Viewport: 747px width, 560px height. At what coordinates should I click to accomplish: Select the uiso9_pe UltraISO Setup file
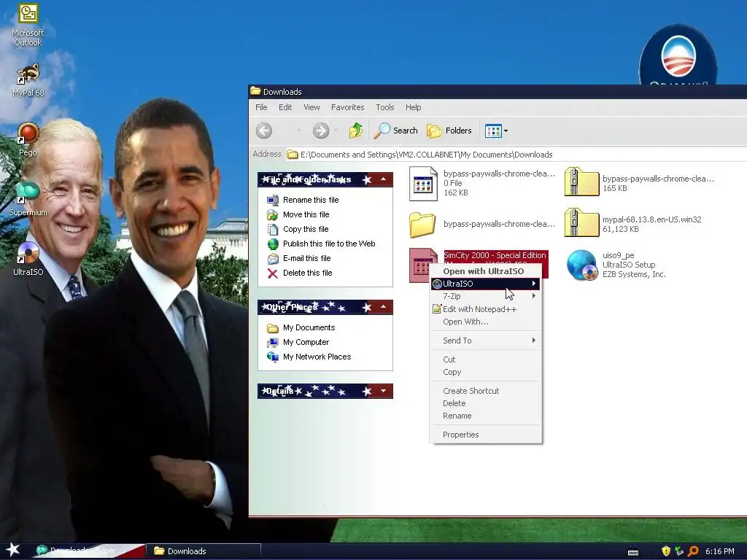(616, 265)
